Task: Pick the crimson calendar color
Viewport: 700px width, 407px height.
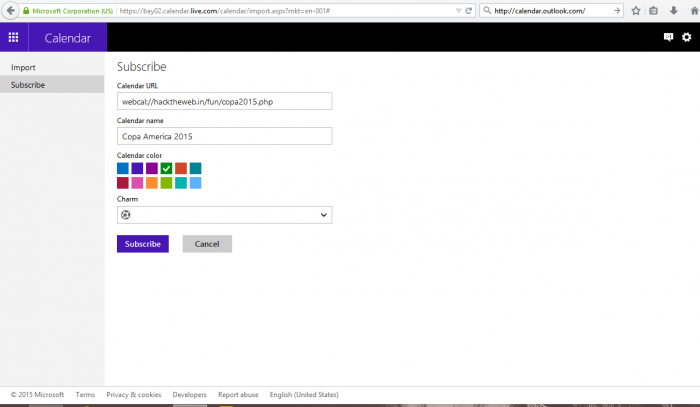Action: (x=123, y=183)
